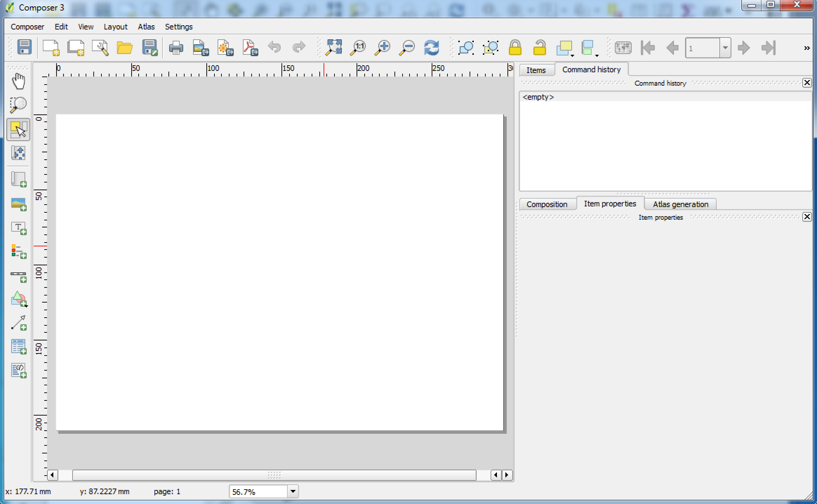The height and width of the screenshot is (504, 817).
Task: Open the zoom level 56.7% dropdown
Action: [x=293, y=491]
